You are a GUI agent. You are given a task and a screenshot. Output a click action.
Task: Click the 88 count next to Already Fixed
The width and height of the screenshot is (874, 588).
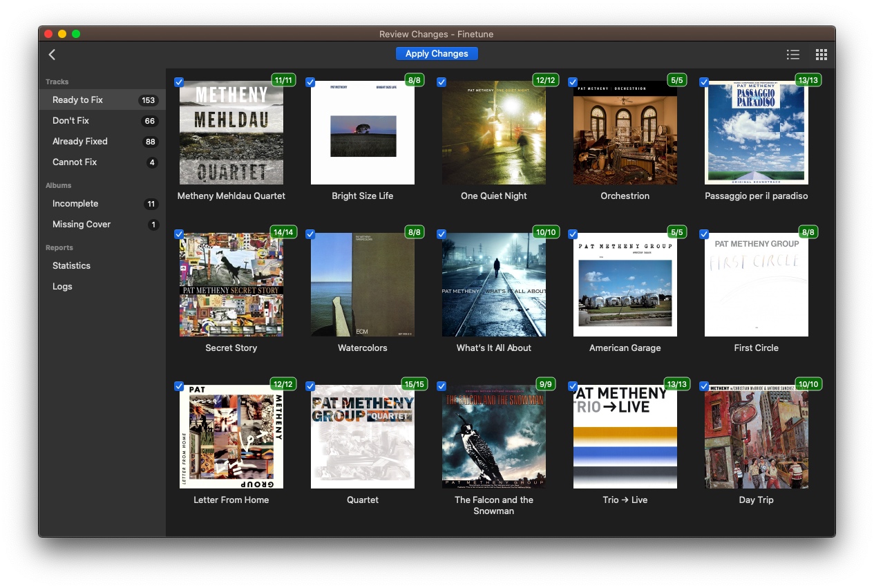[x=149, y=142]
